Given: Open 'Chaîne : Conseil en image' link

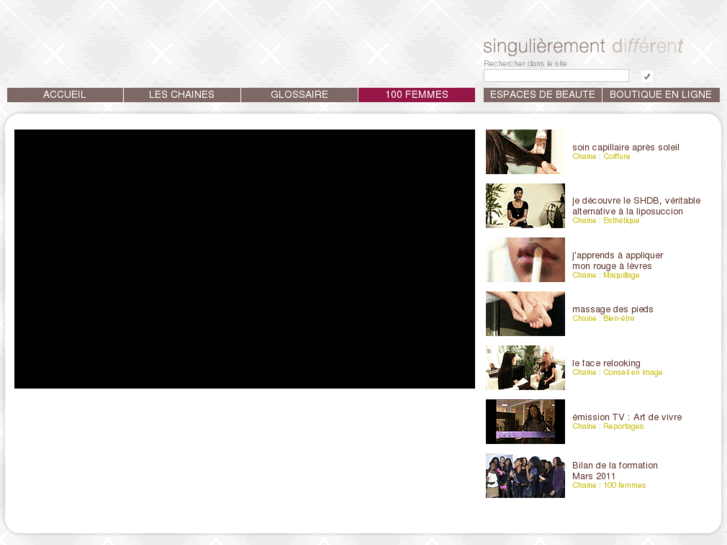Looking at the screenshot, I should [x=617, y=372].
